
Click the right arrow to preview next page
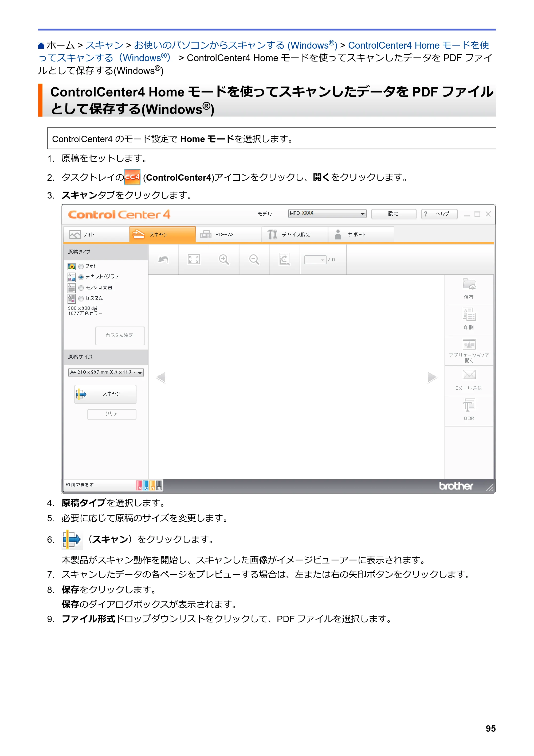pyautogui.click(x=432, y=377)
